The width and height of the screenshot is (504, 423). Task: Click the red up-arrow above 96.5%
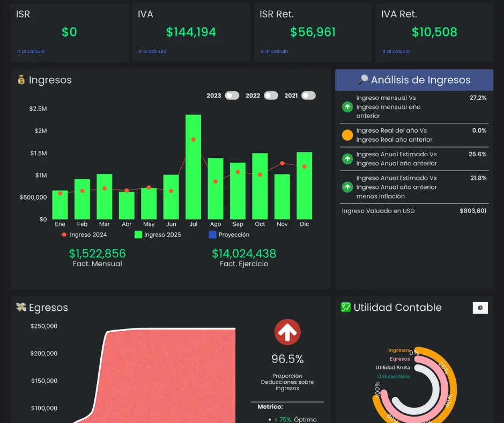[287, 332]
